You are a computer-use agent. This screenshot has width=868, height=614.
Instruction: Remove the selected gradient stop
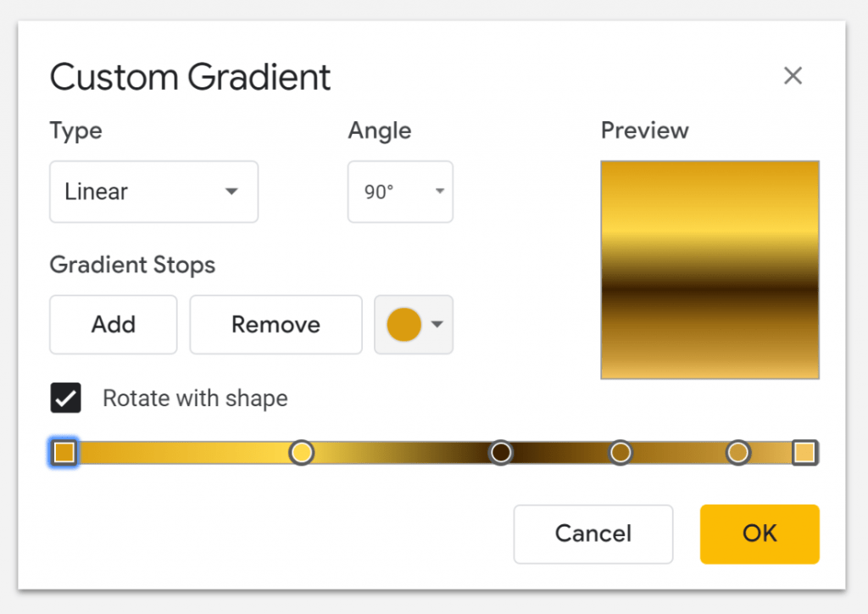click(275, 325)
